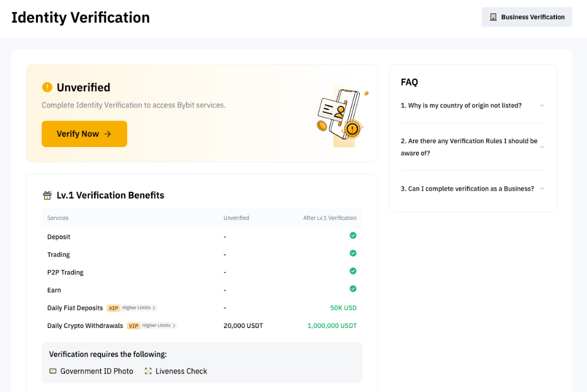Screen dimensions: 587x392
Task: Open Higher Limits for Daily Crypto Withdrawals
Action: click(x=159, y=326)
